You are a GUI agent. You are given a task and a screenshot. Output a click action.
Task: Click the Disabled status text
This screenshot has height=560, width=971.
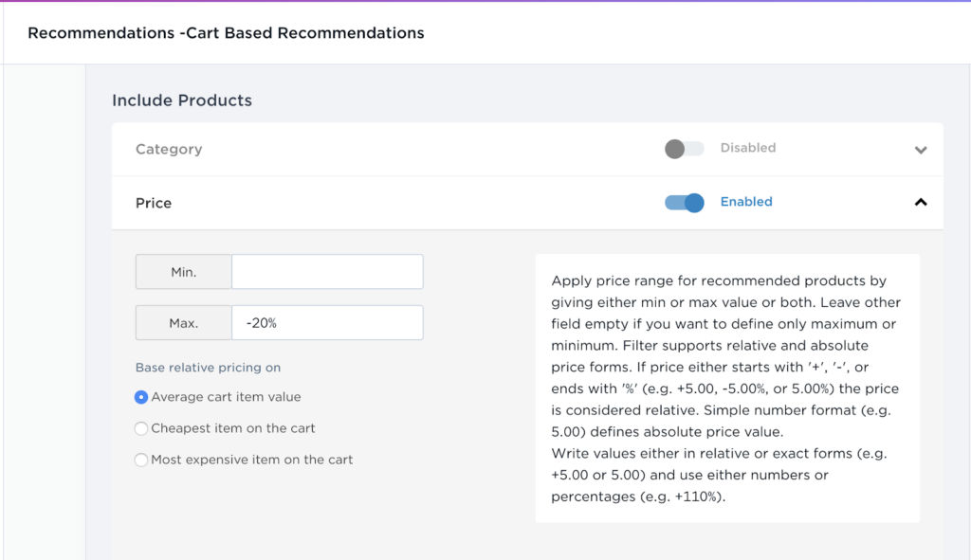[x=747, y=148]
